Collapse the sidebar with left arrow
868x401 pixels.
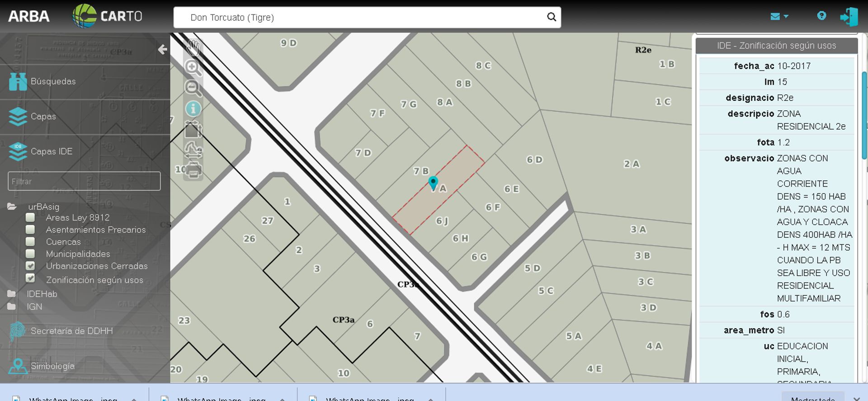coord(162,49)
